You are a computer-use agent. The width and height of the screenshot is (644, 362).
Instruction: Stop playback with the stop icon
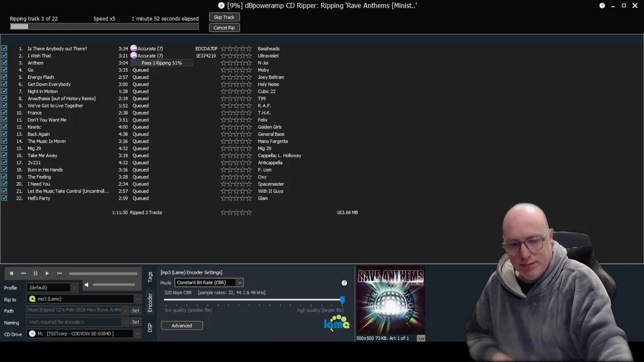point(11,274)
